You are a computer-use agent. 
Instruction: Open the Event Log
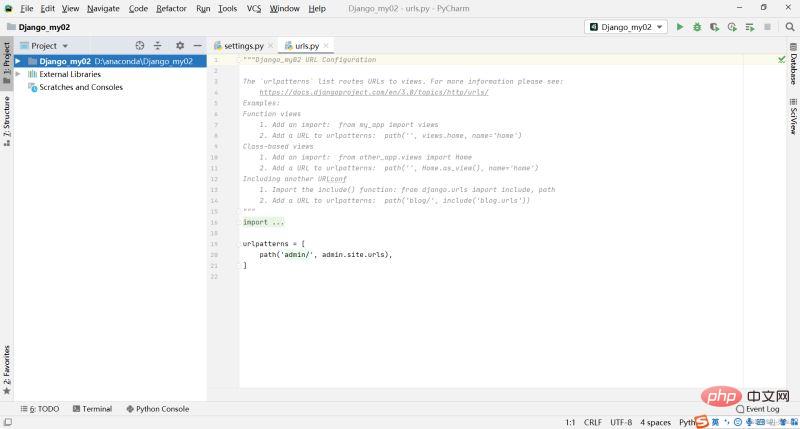[x=758, y=409]
